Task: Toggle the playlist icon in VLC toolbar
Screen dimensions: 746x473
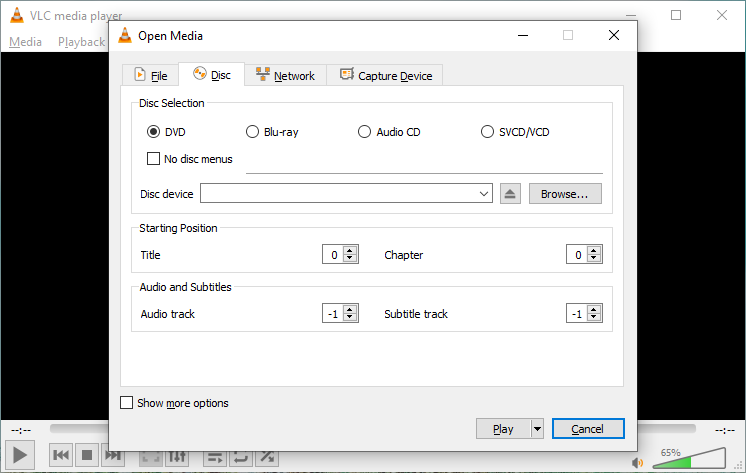Action: point(215,457)
